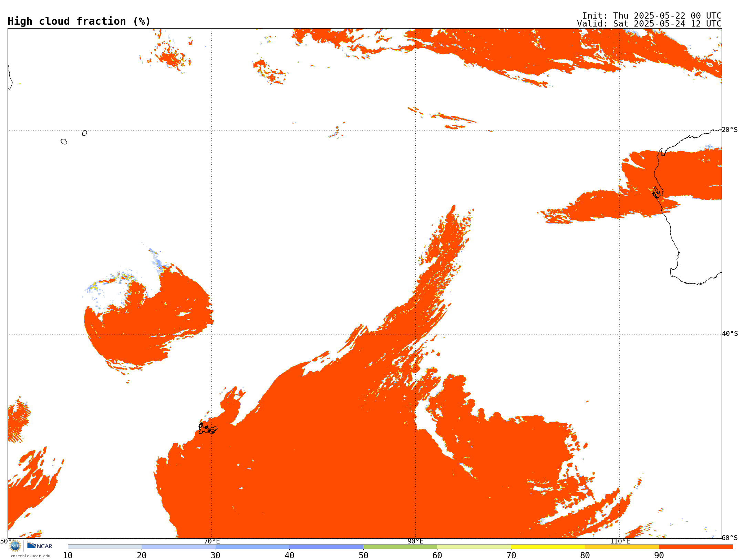Click the colorbar tick label 60
Image resolution: width=744 pixels, height=560 pixels.
tap(437, 556)
